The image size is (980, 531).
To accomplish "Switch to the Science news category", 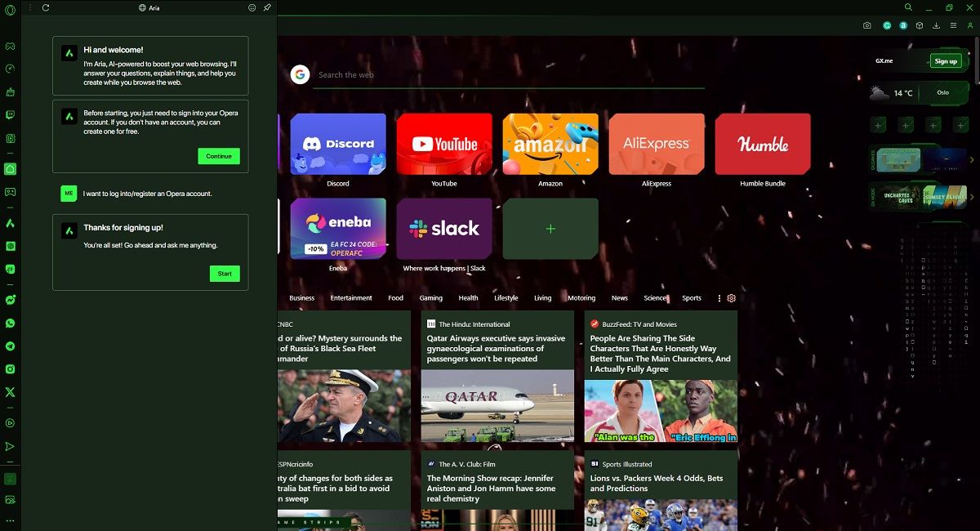I will click(x=655, y=298).
